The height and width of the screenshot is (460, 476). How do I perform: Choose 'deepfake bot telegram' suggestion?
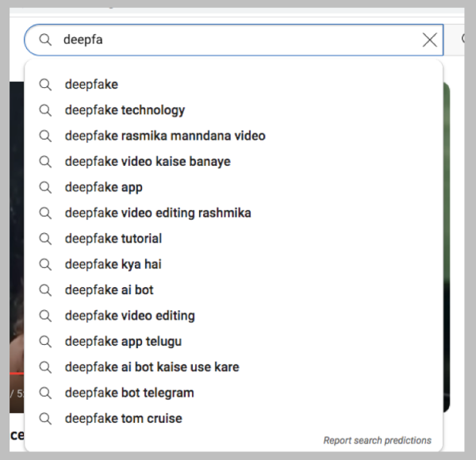tap(129, 393)
